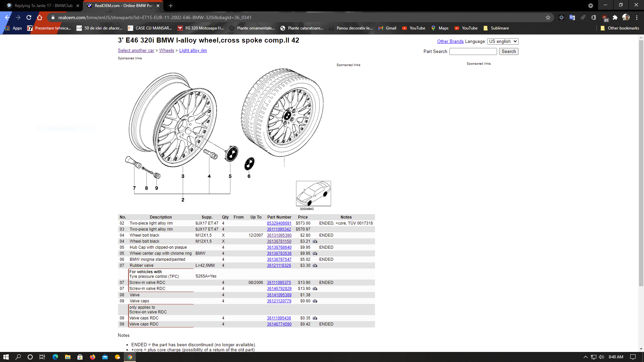Open the Apps bookmarks shortcut

click(13, 28)
